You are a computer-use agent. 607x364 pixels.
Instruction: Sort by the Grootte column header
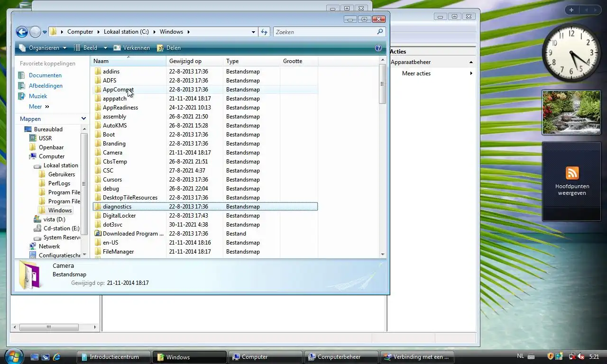click(x=299, y=61)
